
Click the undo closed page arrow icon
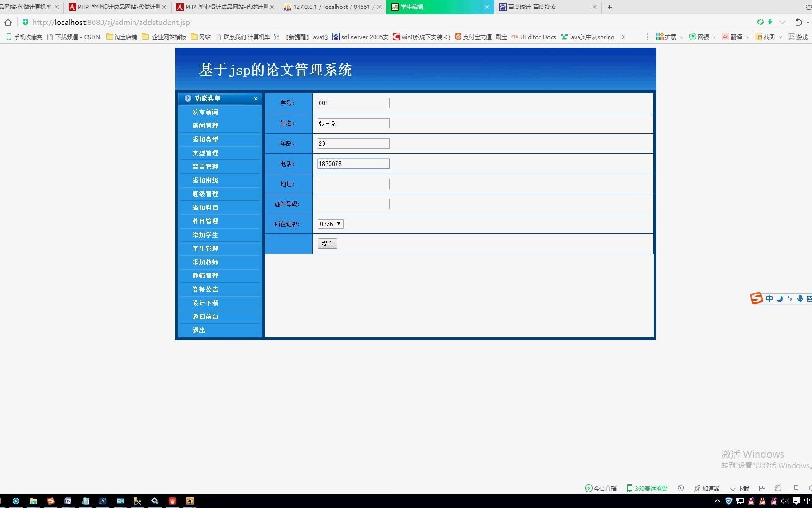click(x=798, y=22)
